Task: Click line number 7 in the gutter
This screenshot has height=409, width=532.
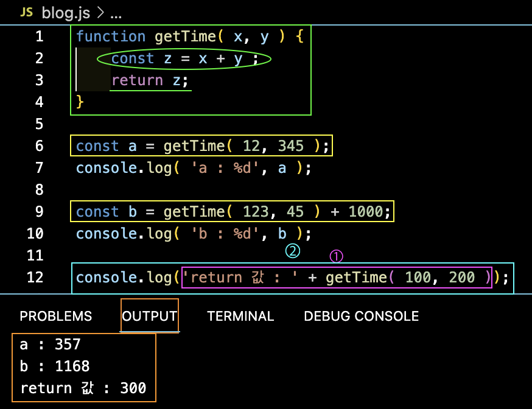Action: 40,168
